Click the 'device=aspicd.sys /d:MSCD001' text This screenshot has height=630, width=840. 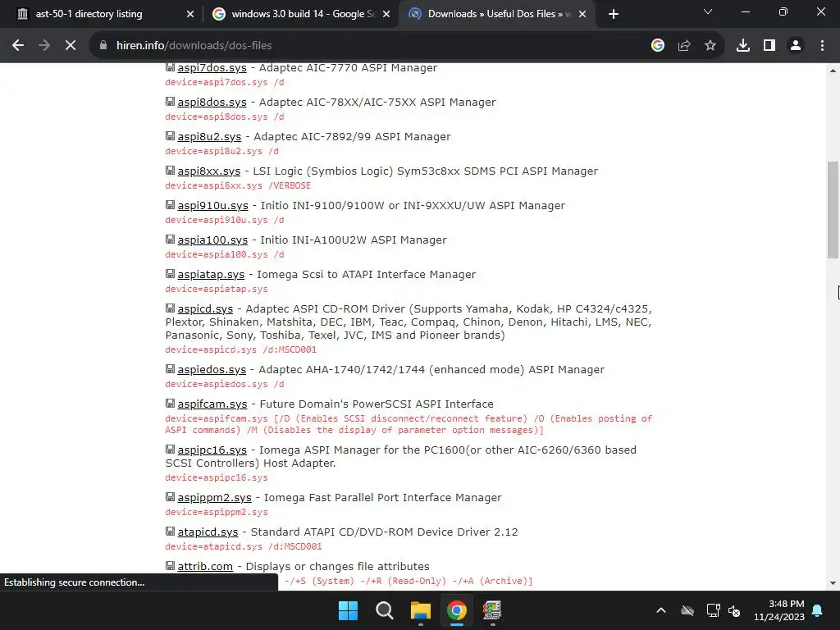pyautogui.click(x=241, y=349)
